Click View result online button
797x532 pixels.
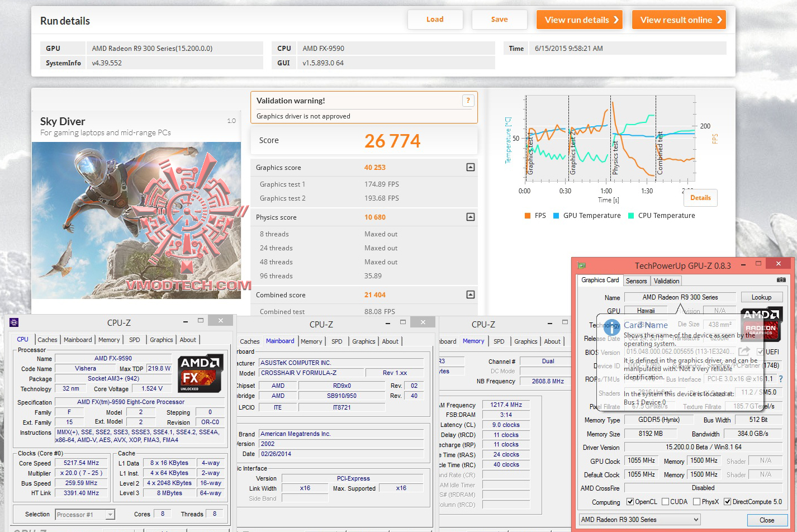point(679,20)
